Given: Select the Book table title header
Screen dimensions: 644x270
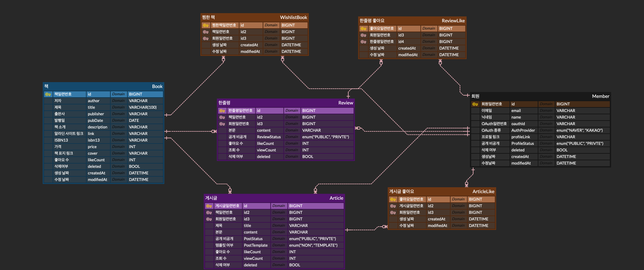Looking at the screenshot, I should [x=103, y=86].
